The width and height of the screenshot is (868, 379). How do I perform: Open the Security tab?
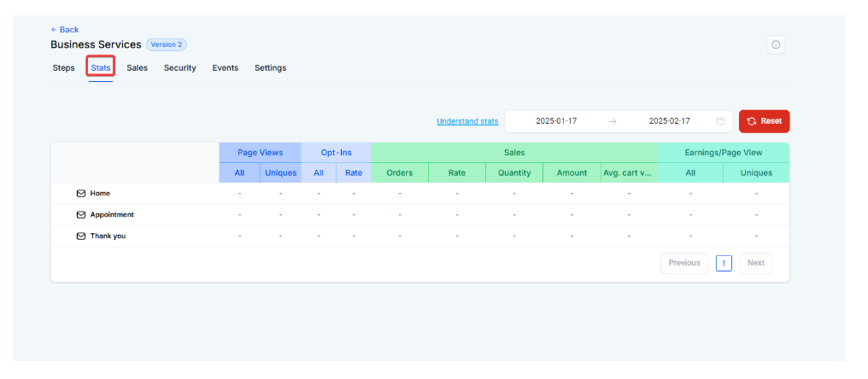pyautogui.click(x=179, y=68)
